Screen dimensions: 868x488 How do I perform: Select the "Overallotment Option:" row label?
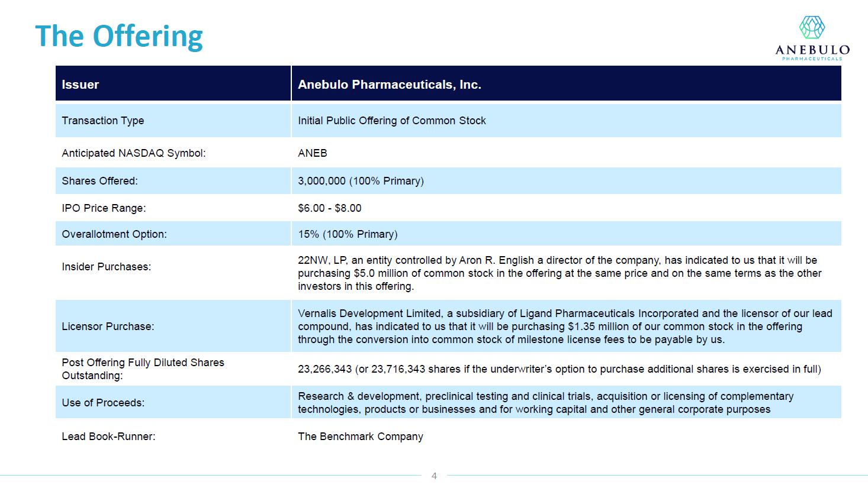(x=114, y=234)
